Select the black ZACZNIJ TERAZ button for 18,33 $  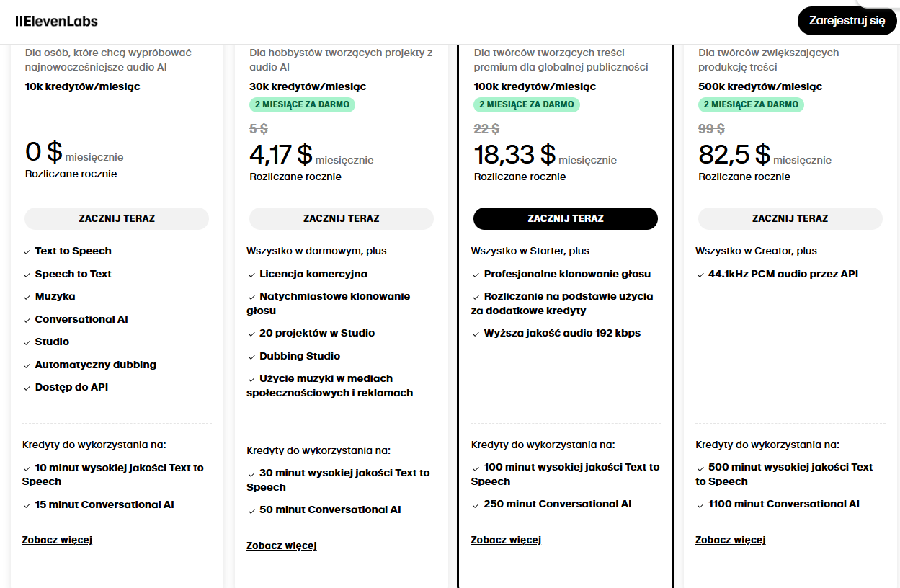[x=566, y=218]
